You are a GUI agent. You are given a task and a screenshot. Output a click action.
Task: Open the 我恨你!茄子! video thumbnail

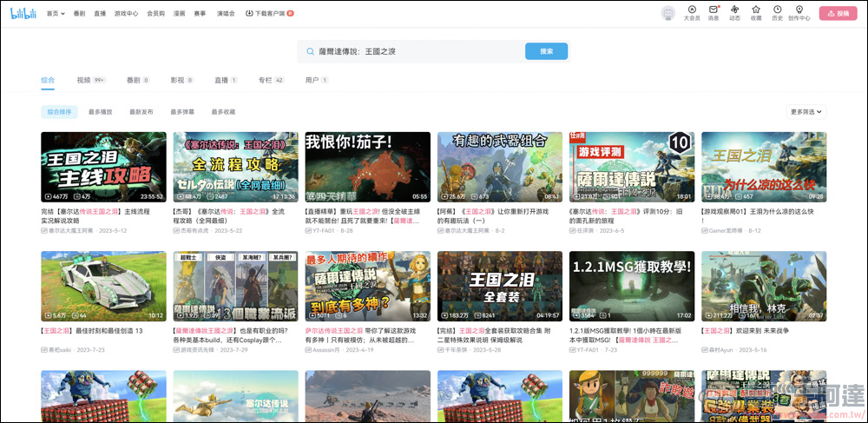tap(367, 167)
